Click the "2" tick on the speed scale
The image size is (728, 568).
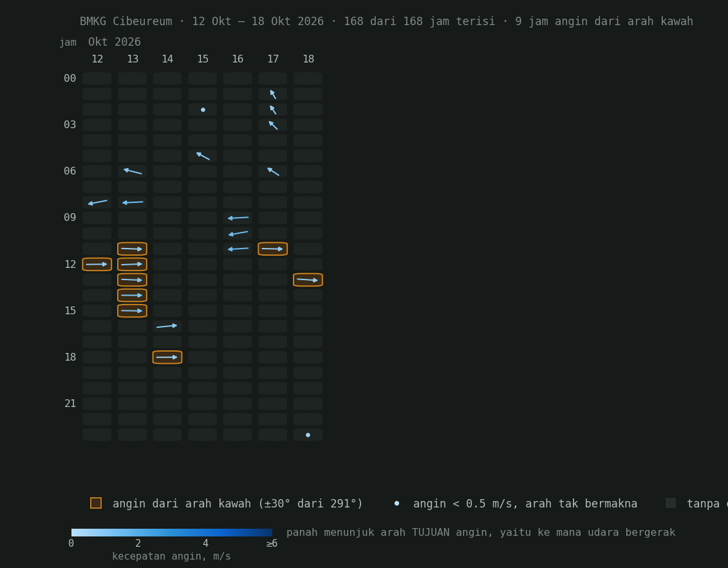[138, 544]
